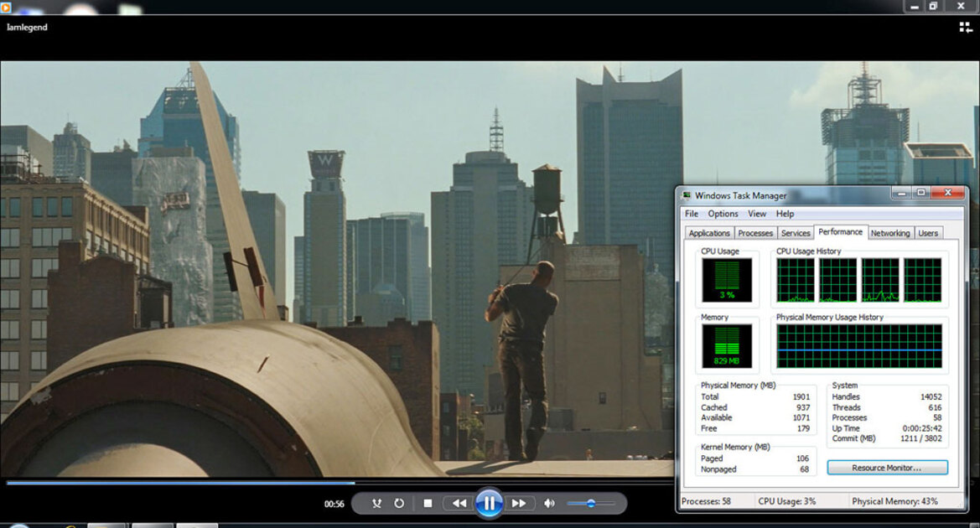Switch to the Processes tab
Viewport: 980px width, 528px height.
click(755, 233)
